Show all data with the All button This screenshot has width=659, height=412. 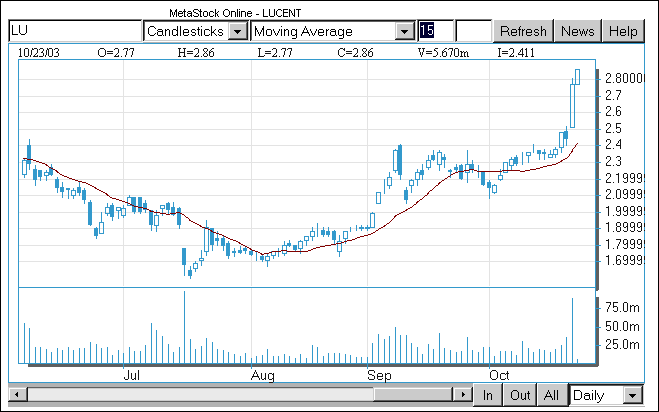[552, 395]
